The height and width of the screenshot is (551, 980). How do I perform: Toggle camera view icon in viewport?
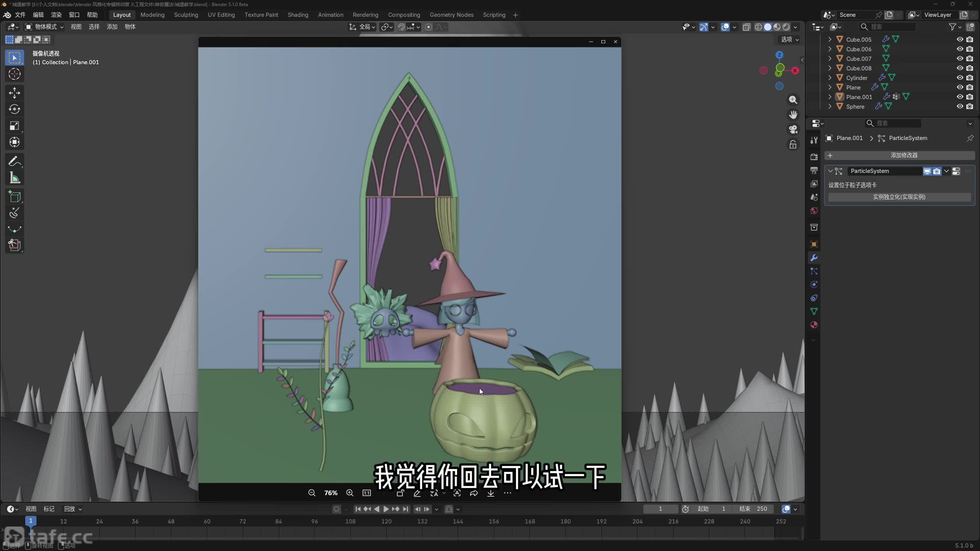click(793, 129)
